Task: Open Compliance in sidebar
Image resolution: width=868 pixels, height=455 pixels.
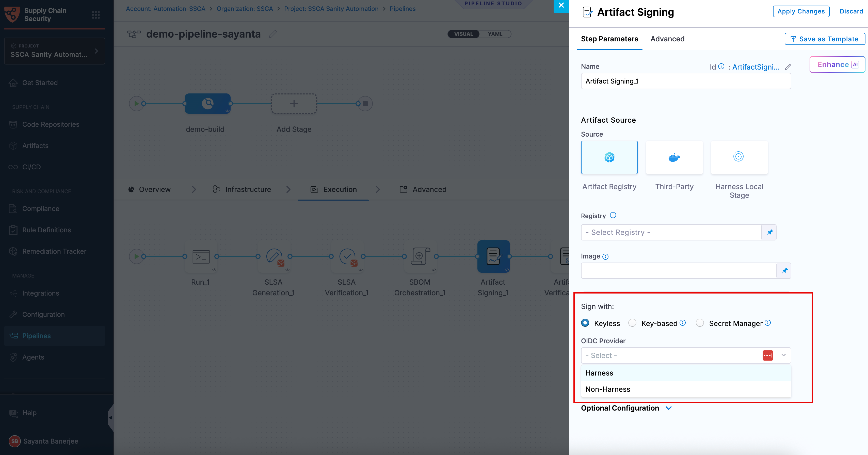Action: 40,209
